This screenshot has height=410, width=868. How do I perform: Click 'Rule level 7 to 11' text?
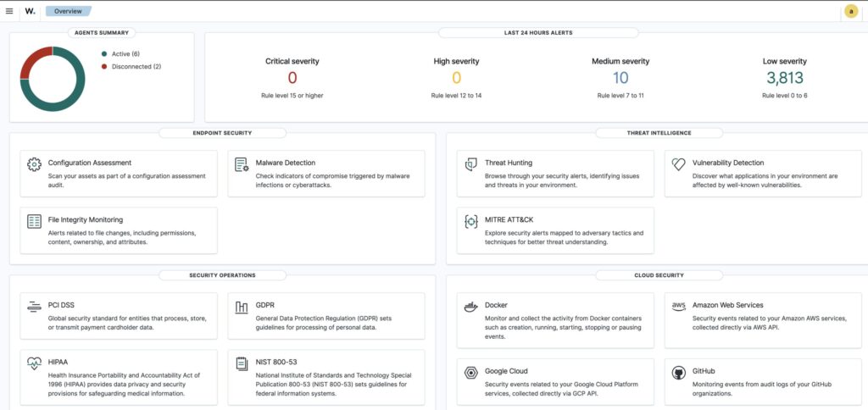pos(620,96)
